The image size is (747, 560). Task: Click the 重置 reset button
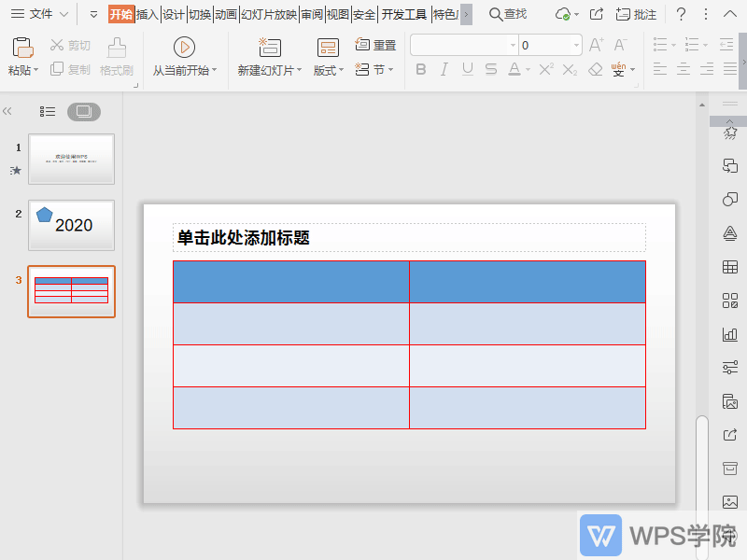click(376, 45)
